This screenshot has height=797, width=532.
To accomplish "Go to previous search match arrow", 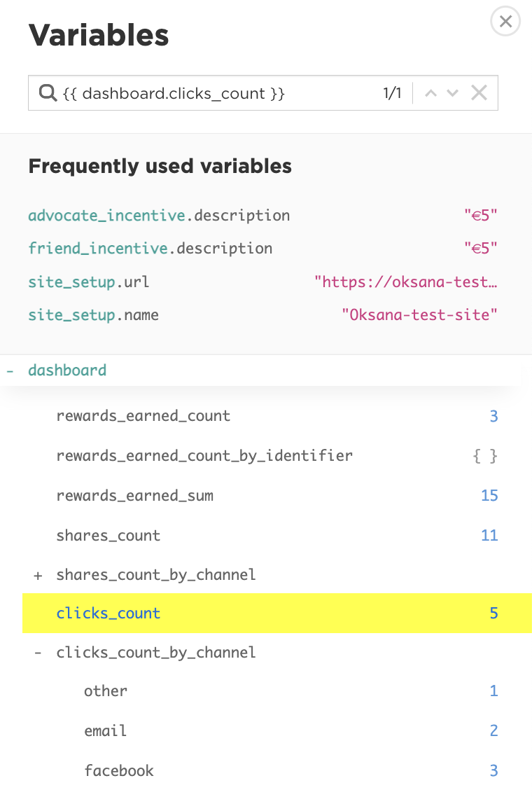I will point(431,93).
